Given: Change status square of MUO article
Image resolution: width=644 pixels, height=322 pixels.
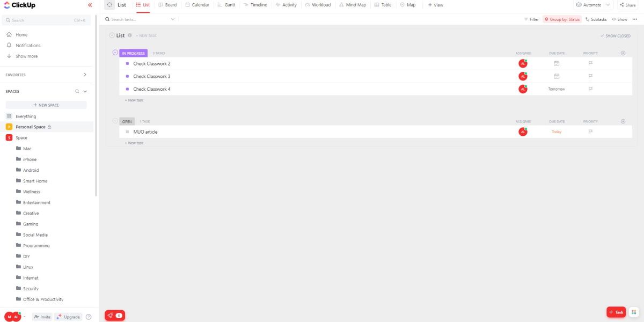Looking at the screenshot, I should (x=127, y=131).
